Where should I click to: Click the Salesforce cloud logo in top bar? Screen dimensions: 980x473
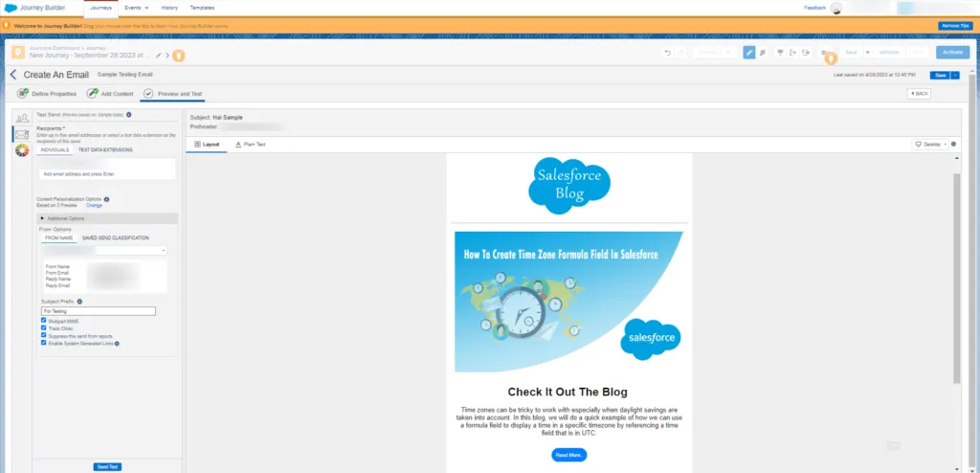click(11, 8)
